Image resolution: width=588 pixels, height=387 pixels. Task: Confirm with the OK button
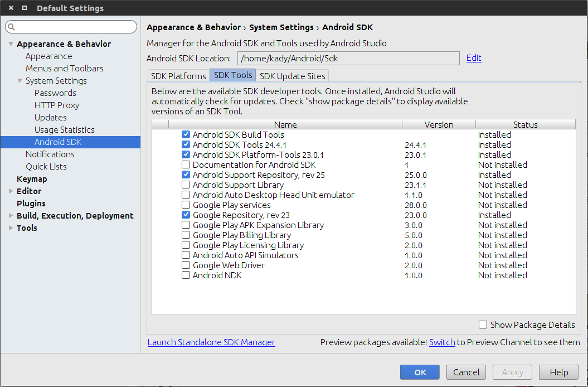point(420,372)
